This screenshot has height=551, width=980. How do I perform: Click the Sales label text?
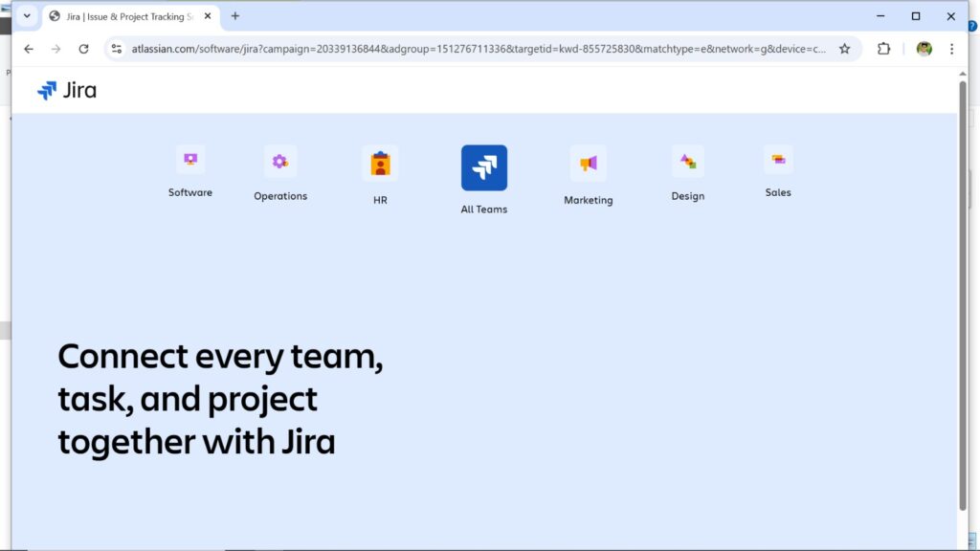[x=778, y=192]
